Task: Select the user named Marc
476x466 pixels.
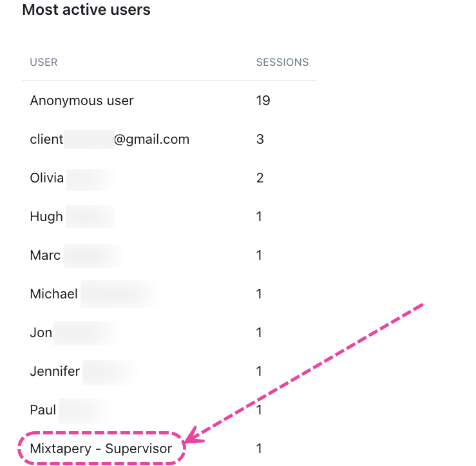Action: (45, 255)
